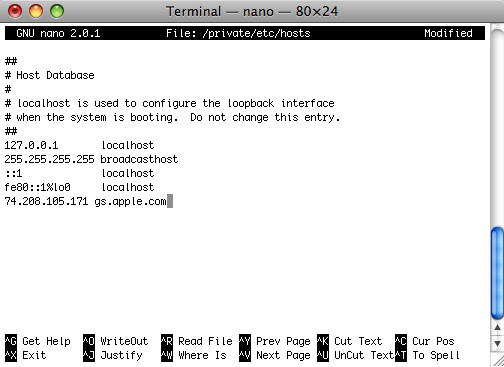Click the ^K Cut Text shortcut
This screenshot has width=504, height=367.
click(x=349, y=341)
